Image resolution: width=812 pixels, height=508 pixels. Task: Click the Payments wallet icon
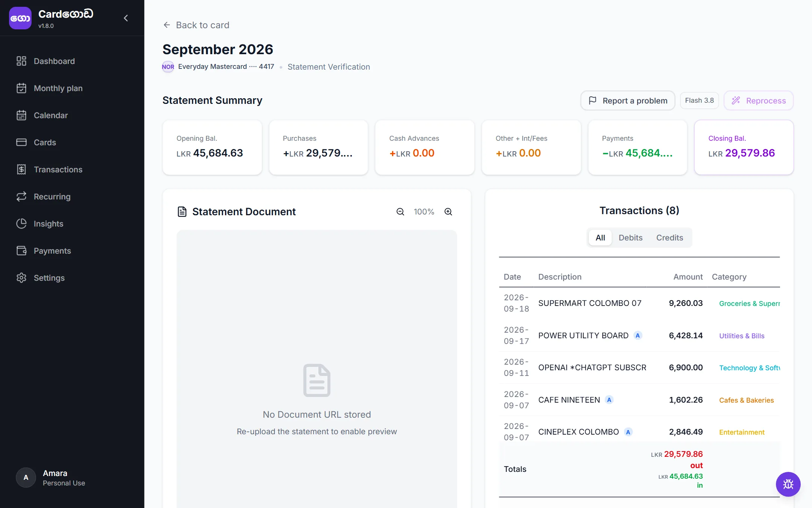click(x=21, y=251)
